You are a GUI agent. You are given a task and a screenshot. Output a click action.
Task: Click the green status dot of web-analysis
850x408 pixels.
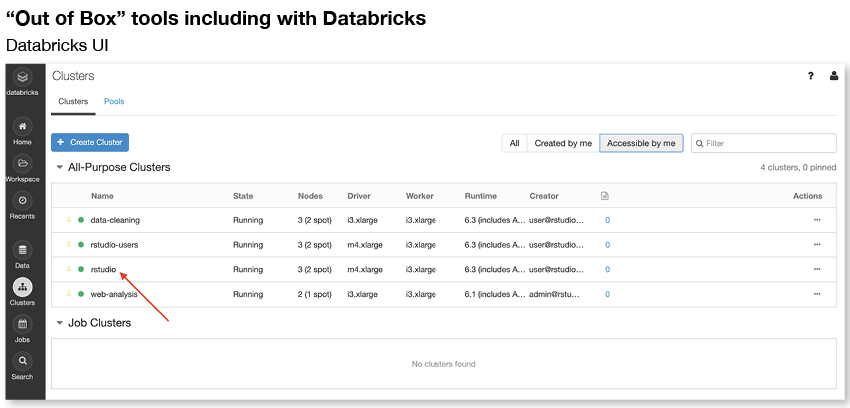81,294
